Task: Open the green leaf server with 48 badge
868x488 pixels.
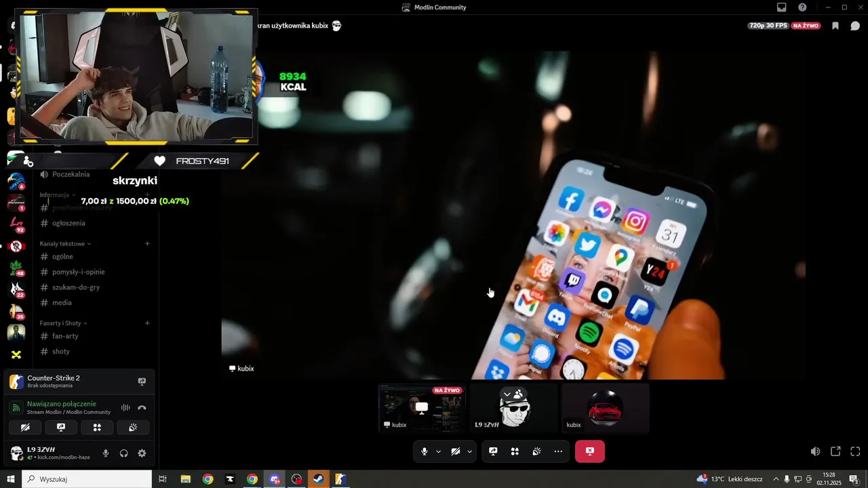Action: 16,268
